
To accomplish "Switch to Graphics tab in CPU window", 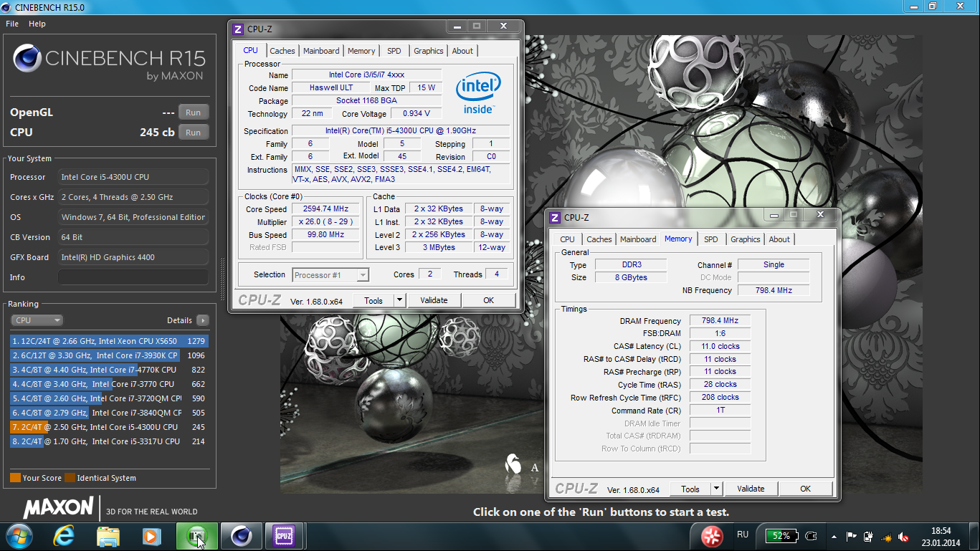I will point(429,51).
